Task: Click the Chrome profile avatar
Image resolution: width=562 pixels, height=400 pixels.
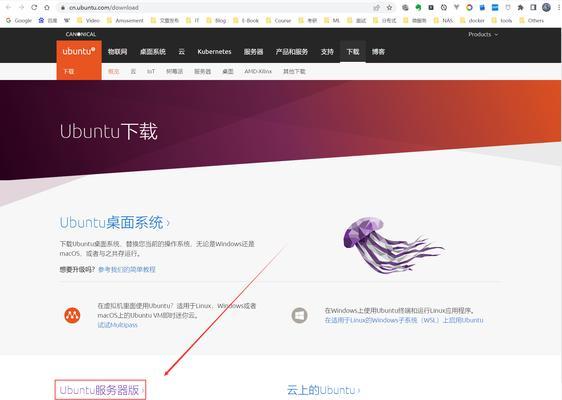Action: coord(546,7)
